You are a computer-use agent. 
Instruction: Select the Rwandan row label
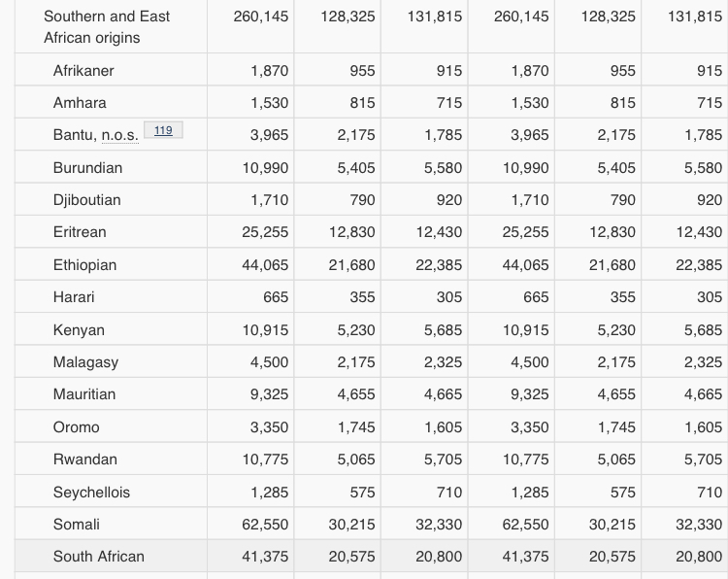coord(85,460)
